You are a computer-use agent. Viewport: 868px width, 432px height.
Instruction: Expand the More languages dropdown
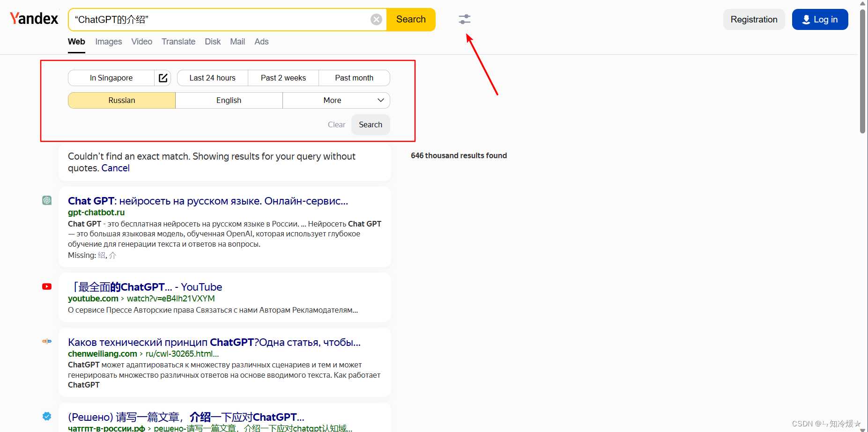336,100
